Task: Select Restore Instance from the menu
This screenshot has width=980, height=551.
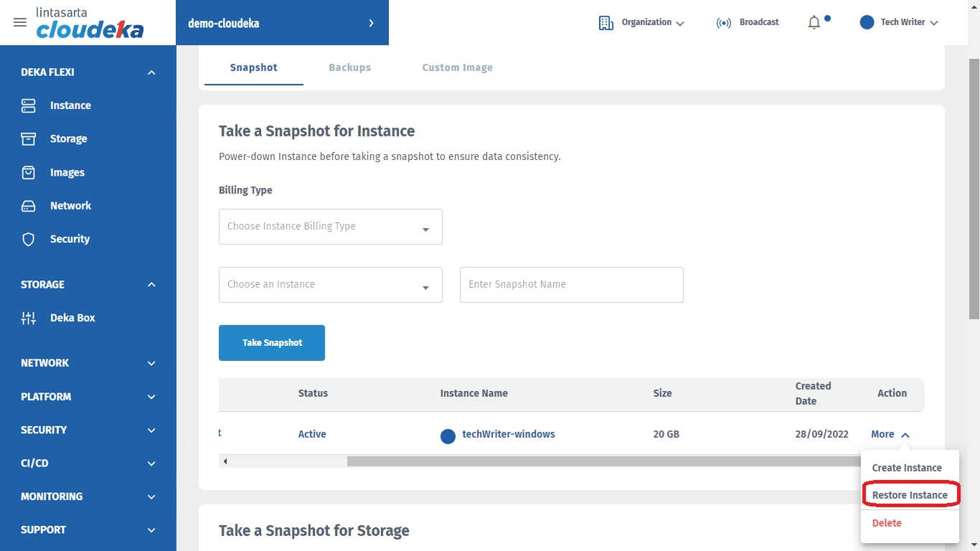Action: pyautogui.click(x=909, y=495)
